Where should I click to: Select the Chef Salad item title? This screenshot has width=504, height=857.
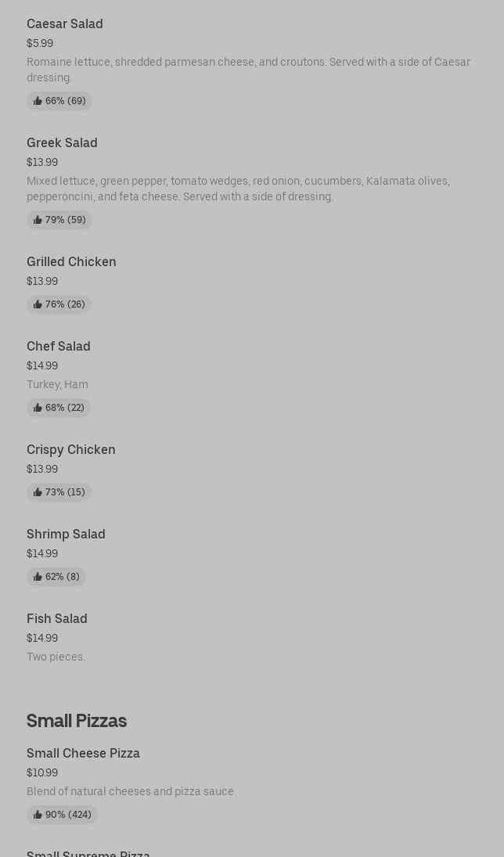click(x=59, y=347)
